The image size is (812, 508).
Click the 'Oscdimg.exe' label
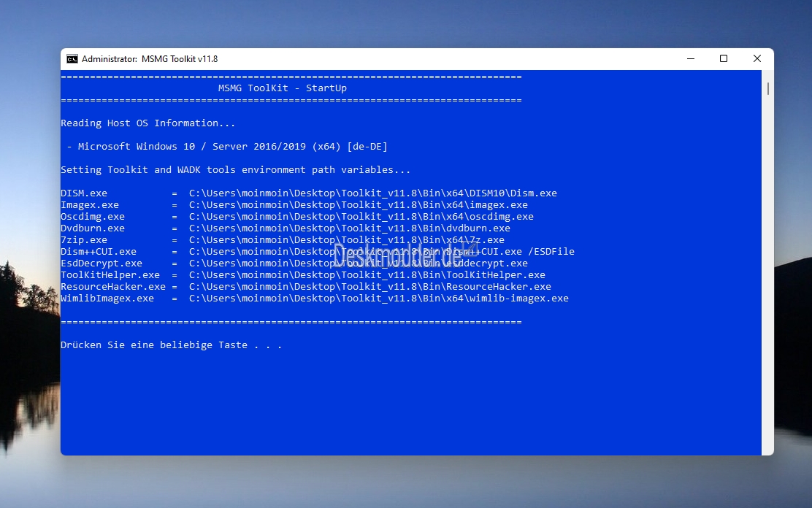pos(93,217)
